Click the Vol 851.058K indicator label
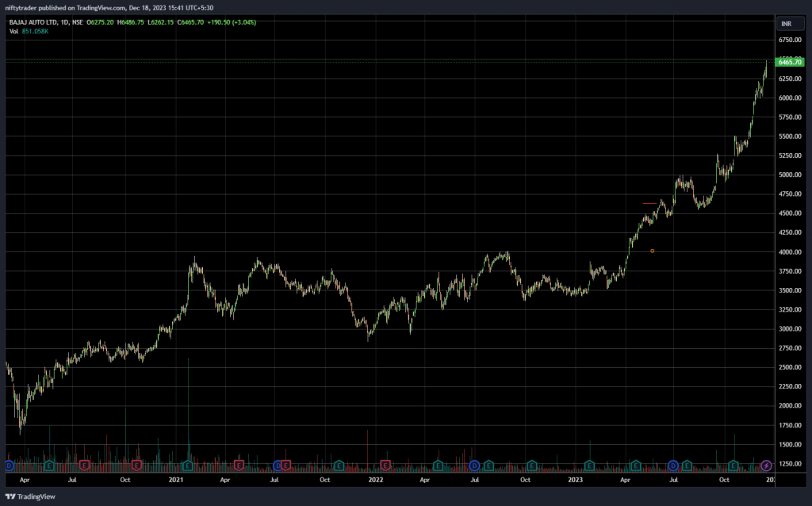The height and width of the screenshot is (506, 812). tap(29, 31)
